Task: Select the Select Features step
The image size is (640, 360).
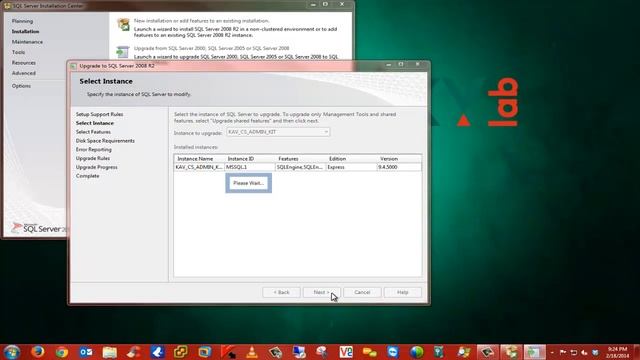Action: click(x=93, y=132)
